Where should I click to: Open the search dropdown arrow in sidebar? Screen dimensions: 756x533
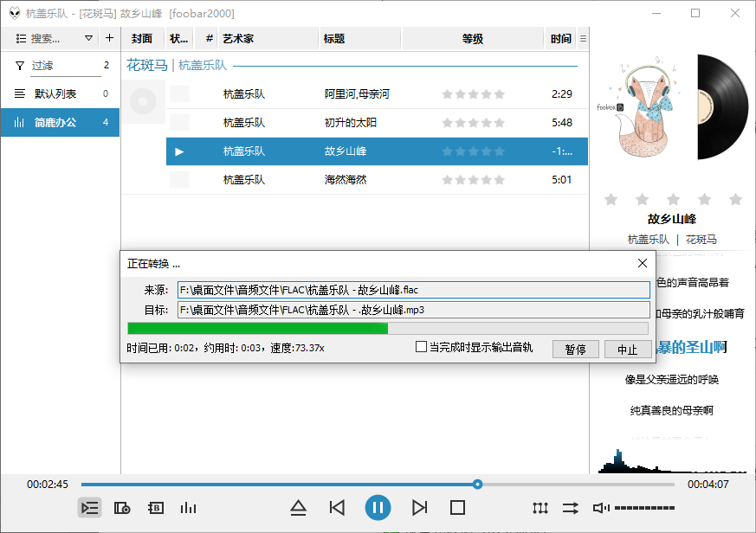pyautogui.click(x=89, y=38)
